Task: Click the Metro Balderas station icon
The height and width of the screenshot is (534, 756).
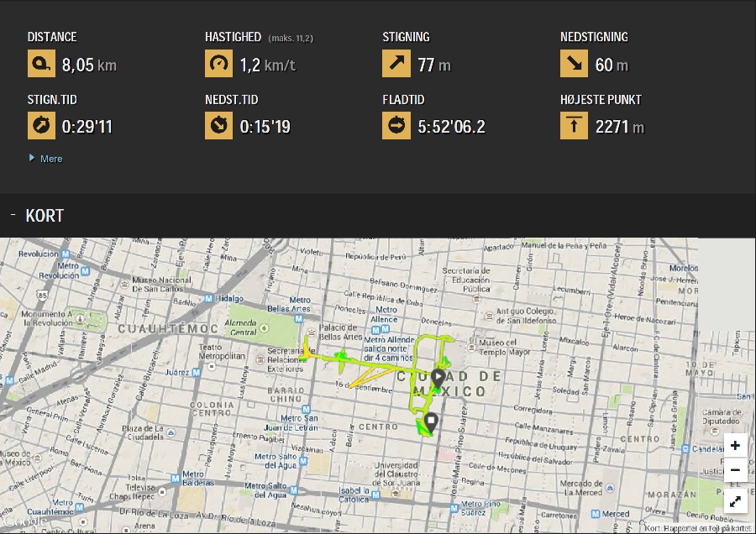Action: (176, 478)
